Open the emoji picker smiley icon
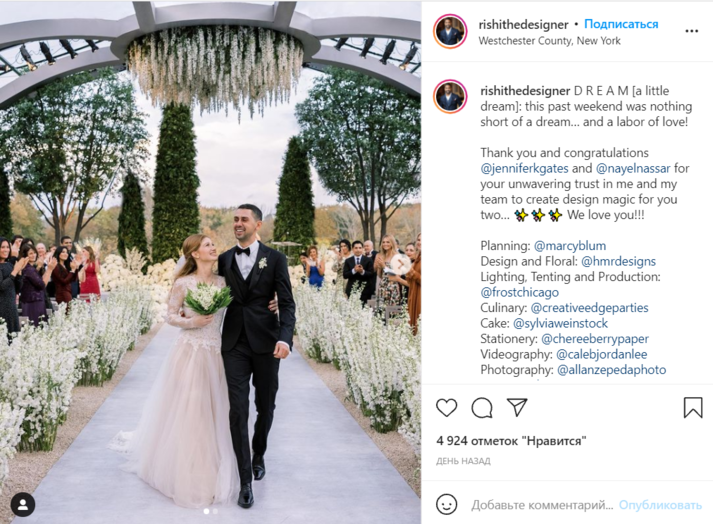 (446, 504)
